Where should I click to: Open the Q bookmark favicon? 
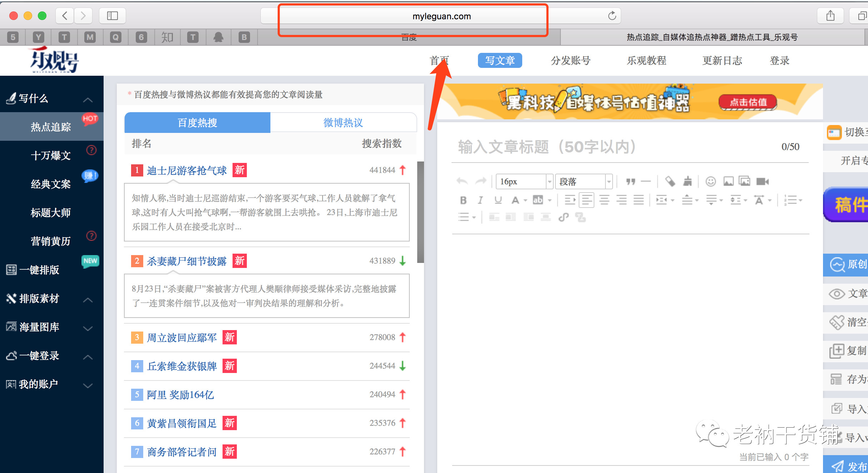coord(115,37)
